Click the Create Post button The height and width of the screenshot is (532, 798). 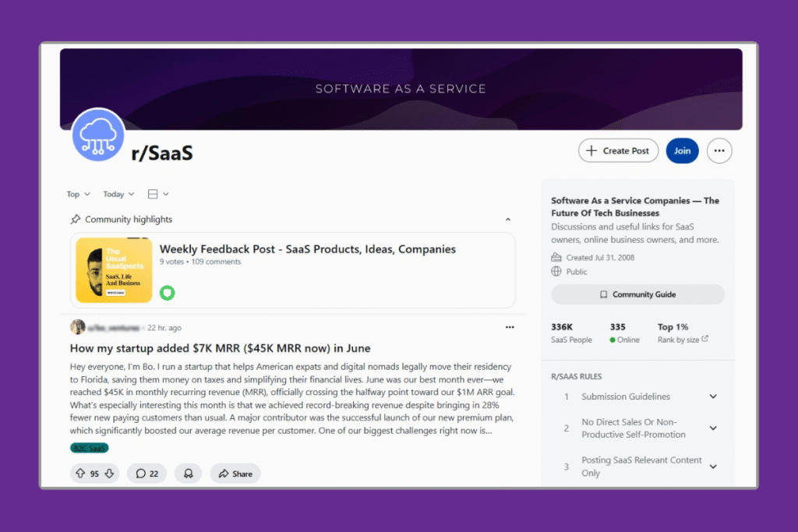tap(618, 151)
